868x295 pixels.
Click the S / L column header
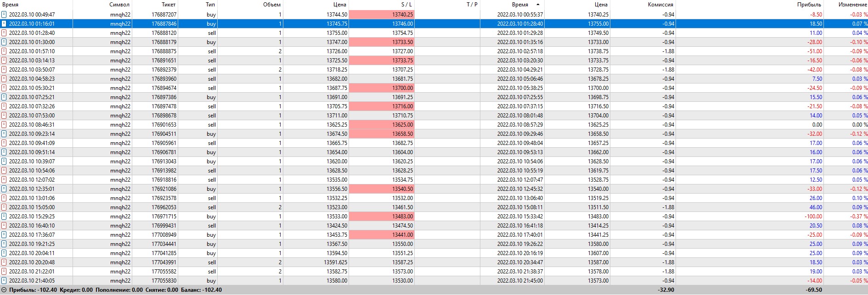(406, 5)
